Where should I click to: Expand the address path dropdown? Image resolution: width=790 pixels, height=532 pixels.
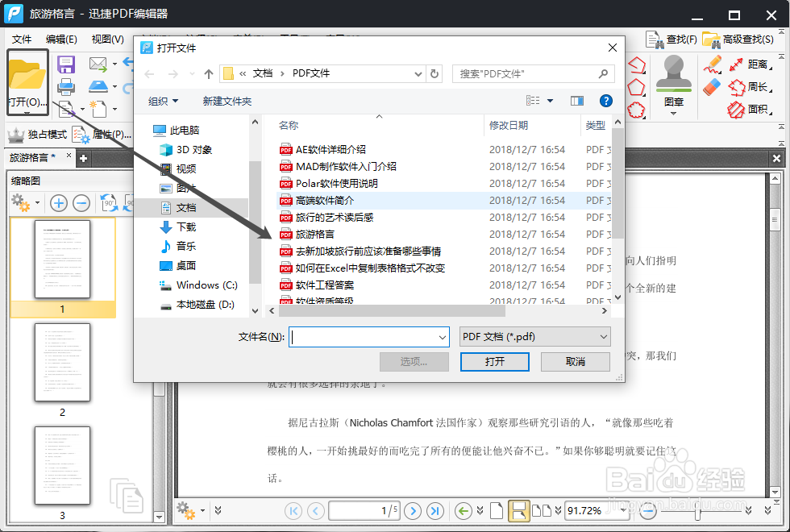[418, 74]
